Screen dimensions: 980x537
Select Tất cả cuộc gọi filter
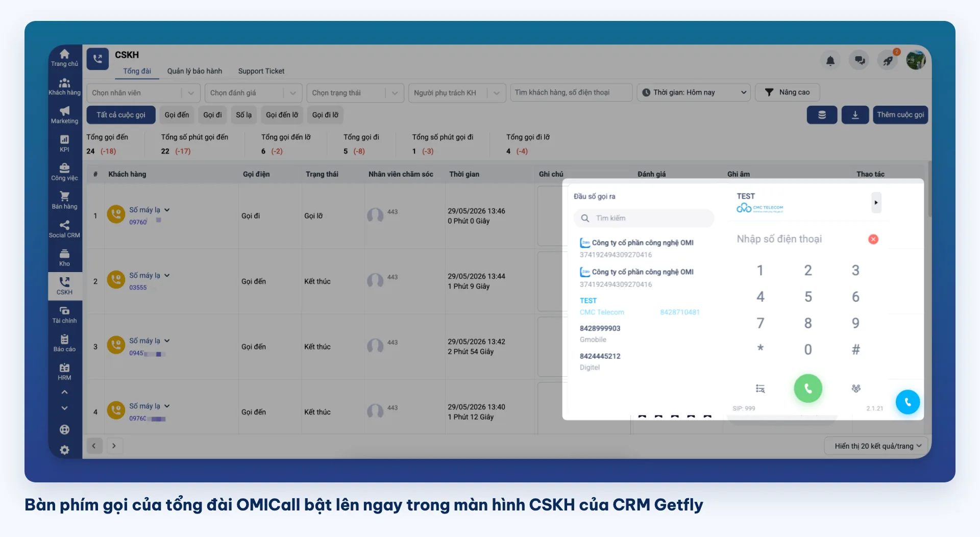point(121,115)
